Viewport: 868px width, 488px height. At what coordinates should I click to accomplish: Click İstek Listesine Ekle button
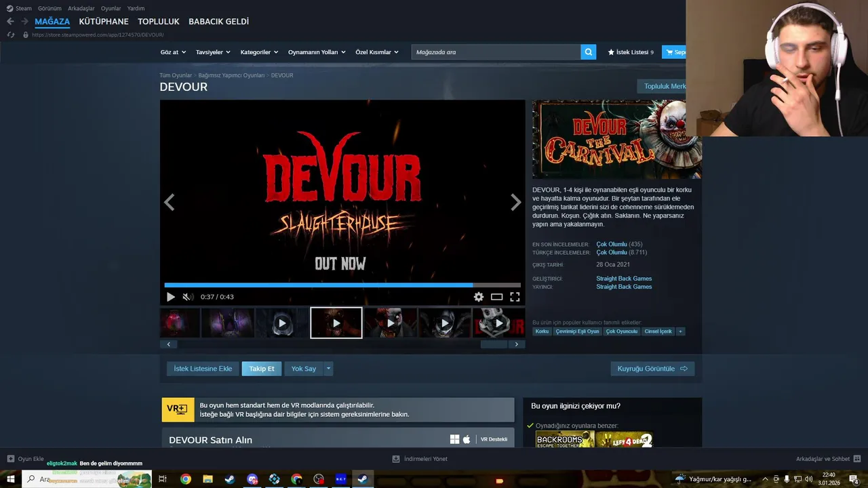click(x=203, y=369)
